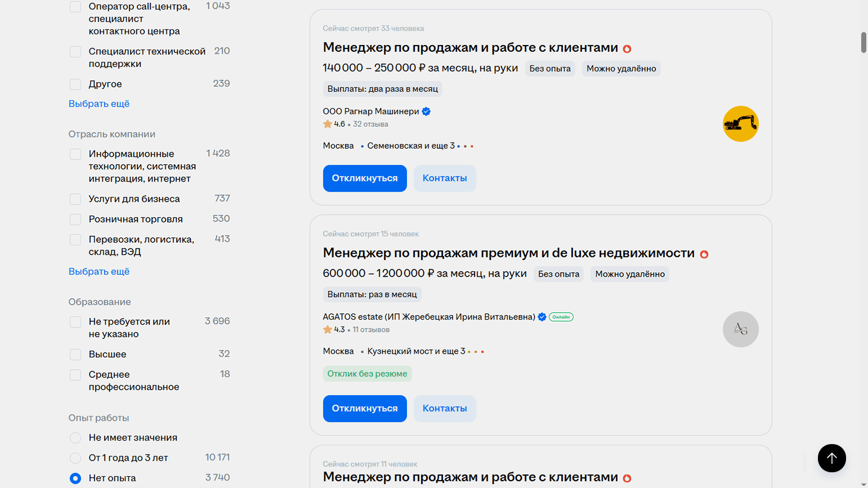Click the AGATOS estate company logo
The height and width of the screenshot is (488, 868).
pyautogui.click(x=740, y=329)
